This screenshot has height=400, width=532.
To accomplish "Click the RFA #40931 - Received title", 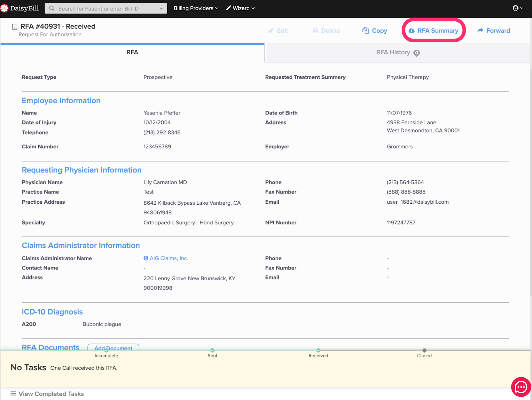I will click(58, 26).
